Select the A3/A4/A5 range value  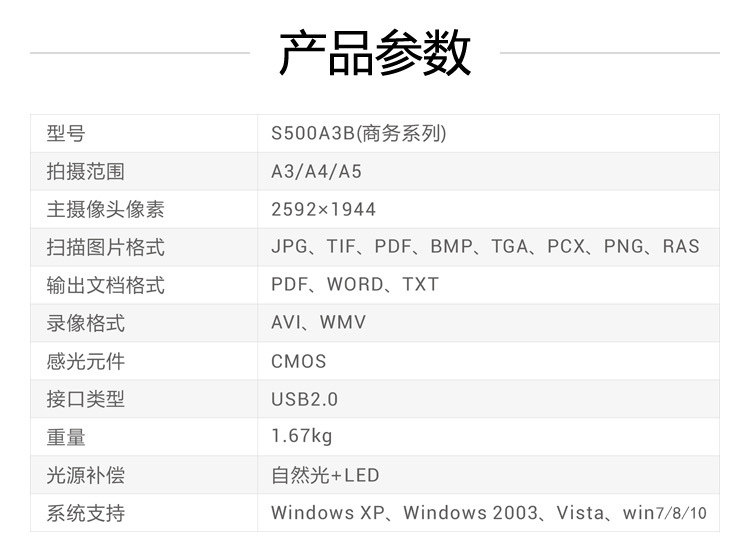click(316, 172)
